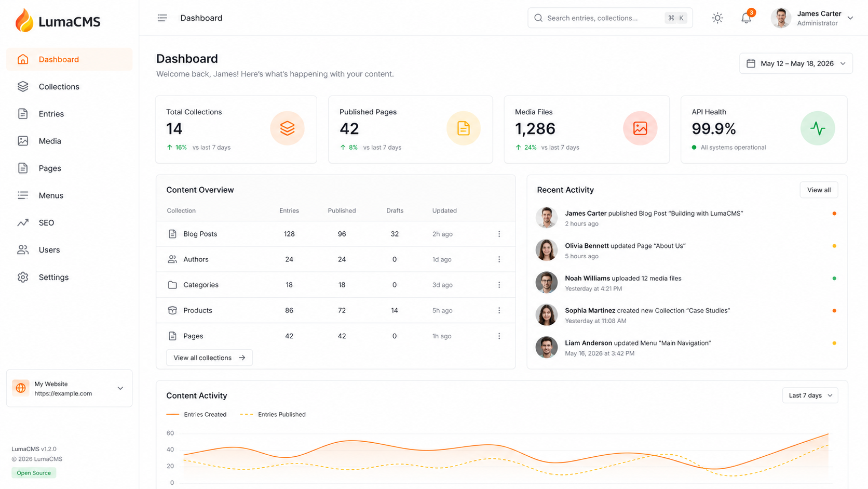
Task: Click the calendar icon in date picker
Action: pos(751,63)
